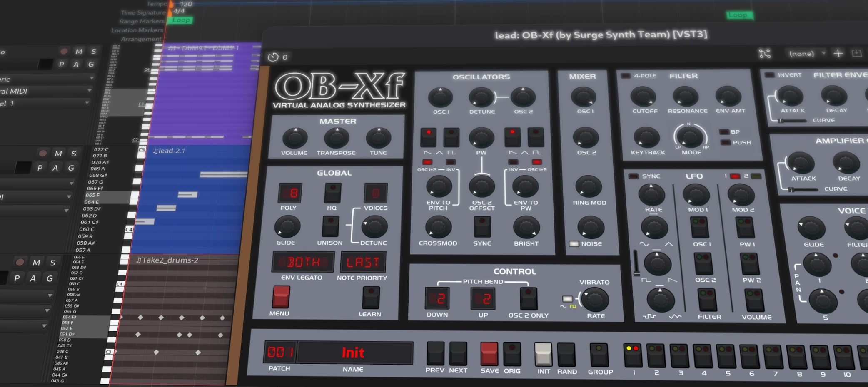Mute the lead track with its M button

pos(58,154)
